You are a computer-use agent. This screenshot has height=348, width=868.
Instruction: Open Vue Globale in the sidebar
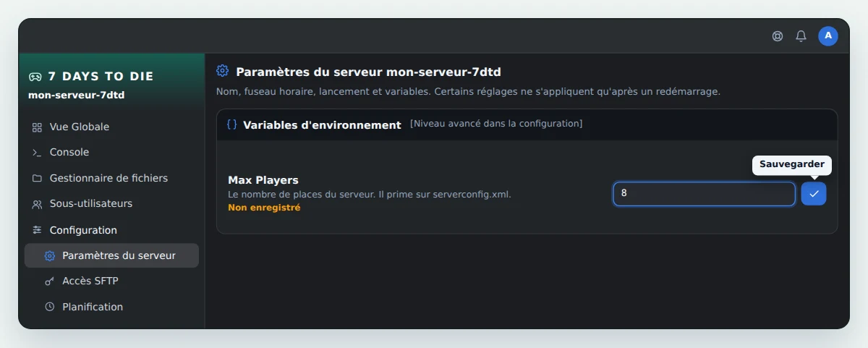click(111, 127)
